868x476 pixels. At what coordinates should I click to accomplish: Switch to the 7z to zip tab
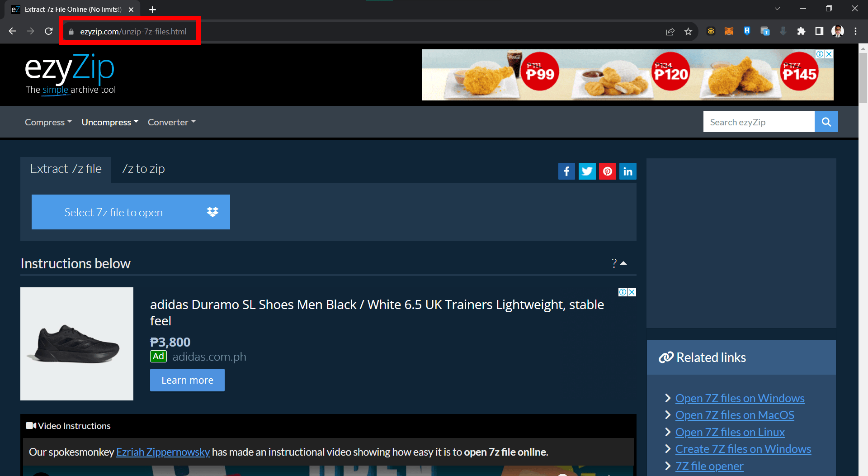click(x=143, y=169)
